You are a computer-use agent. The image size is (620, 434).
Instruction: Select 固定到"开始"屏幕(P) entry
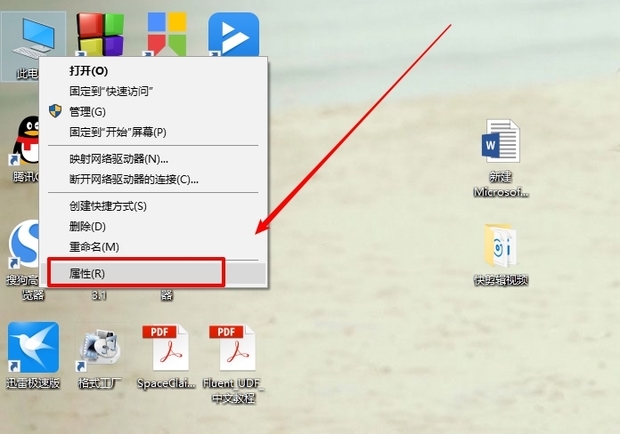[153, 132]
